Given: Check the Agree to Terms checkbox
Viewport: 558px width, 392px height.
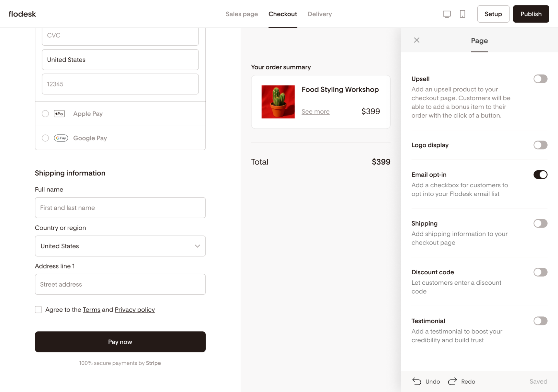Looking at the screenshot, I should coord(39,309).
